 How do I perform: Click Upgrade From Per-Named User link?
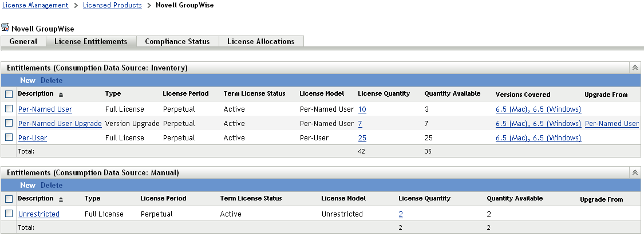[x=612, y=124]
